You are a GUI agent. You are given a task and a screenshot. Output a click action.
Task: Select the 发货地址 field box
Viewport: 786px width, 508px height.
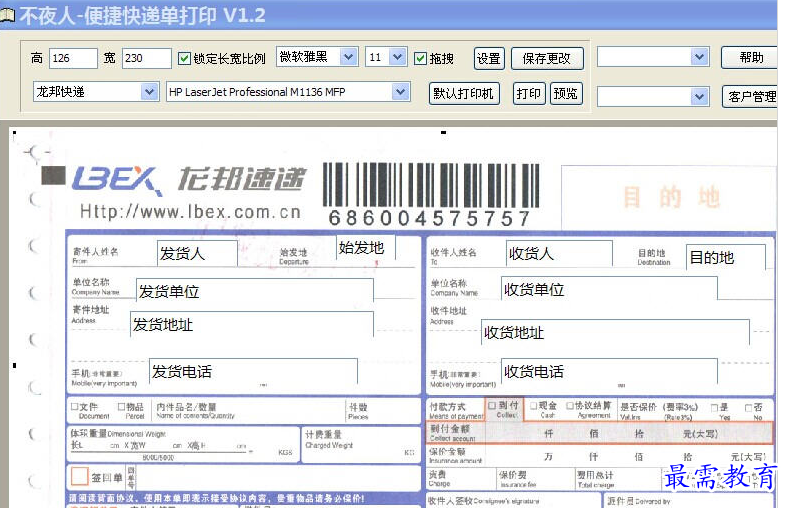[252, 324]
